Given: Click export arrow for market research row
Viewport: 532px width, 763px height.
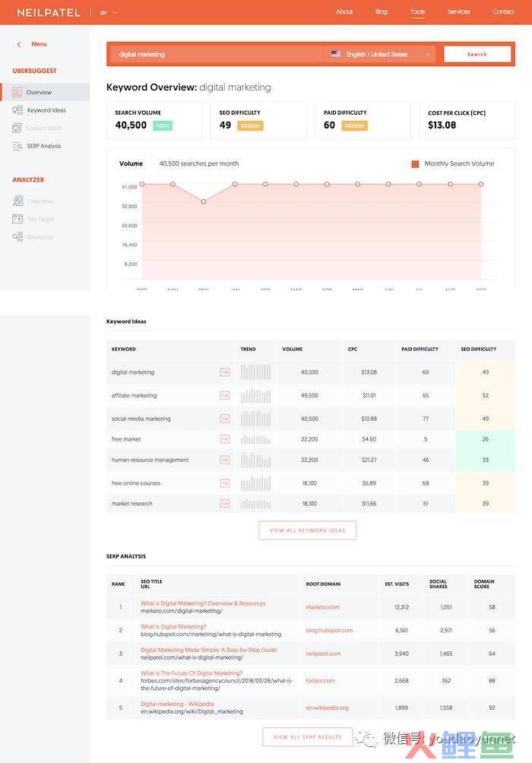Looking at the screenshot, I should 224,504.
